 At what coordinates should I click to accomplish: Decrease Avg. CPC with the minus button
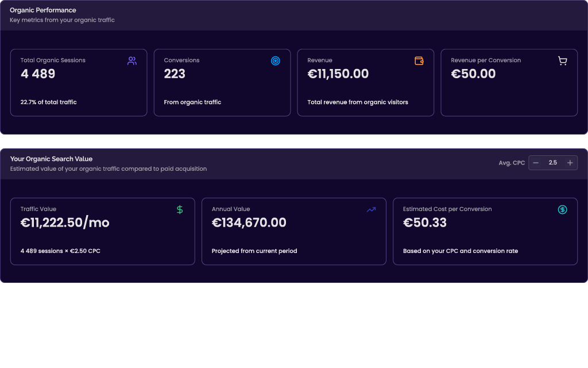click(x=536, y=163)
